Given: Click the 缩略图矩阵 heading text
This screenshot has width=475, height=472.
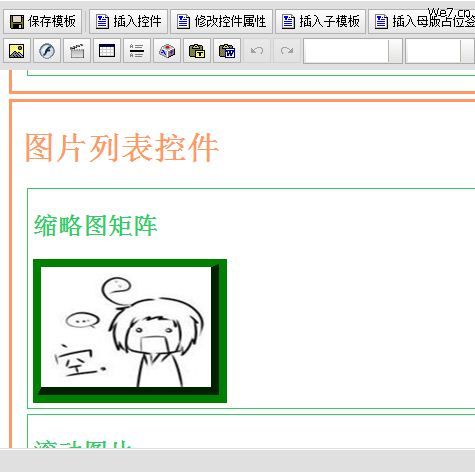Looking at the screenshot, I should (96, 226).
